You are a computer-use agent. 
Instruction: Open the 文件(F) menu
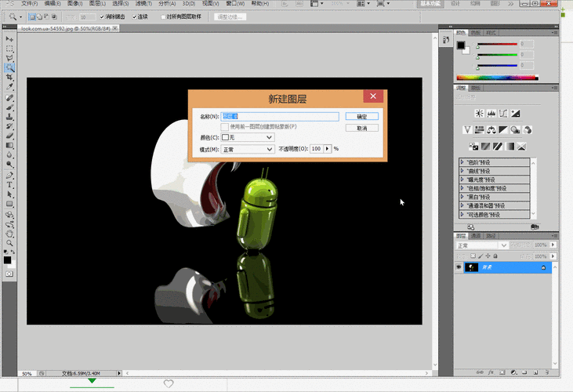29,4
